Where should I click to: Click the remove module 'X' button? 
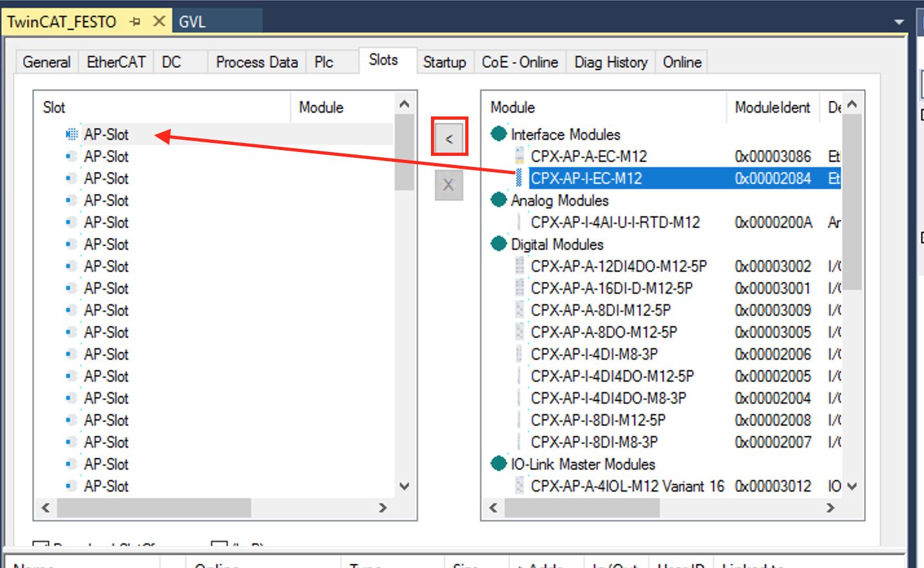448,185
